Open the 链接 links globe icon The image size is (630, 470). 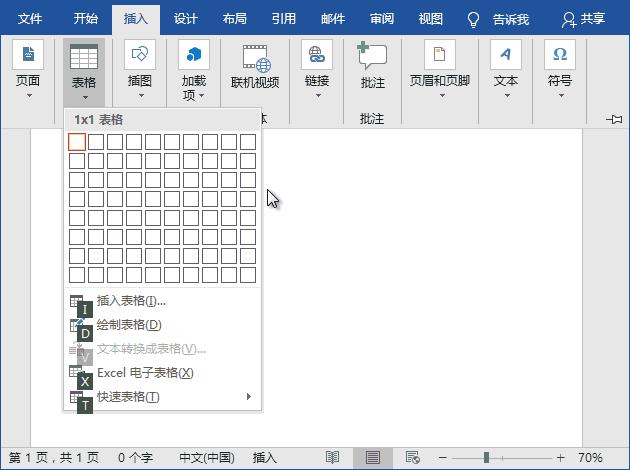tap(317, 55)
